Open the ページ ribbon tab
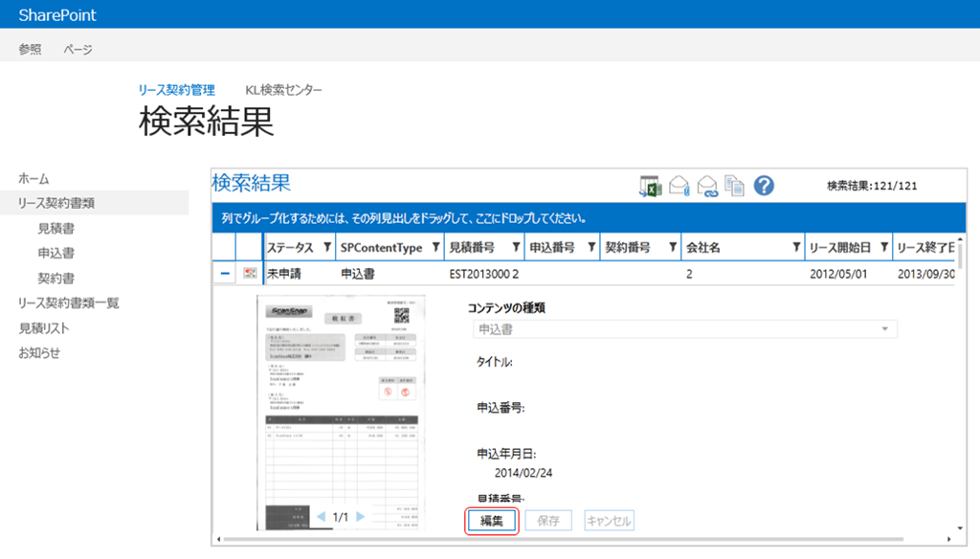Viewport: 980px width, 559px height. [x=78, y=49]
